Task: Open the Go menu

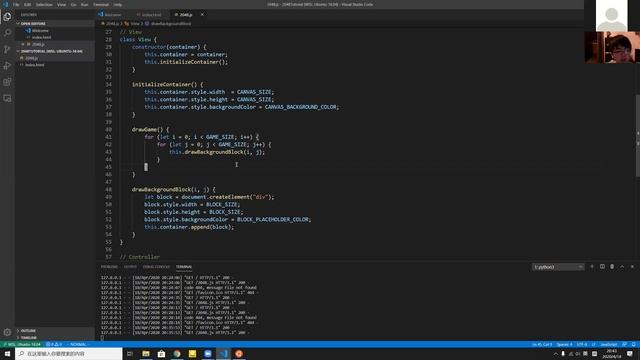Action: (x=73, y=4)
